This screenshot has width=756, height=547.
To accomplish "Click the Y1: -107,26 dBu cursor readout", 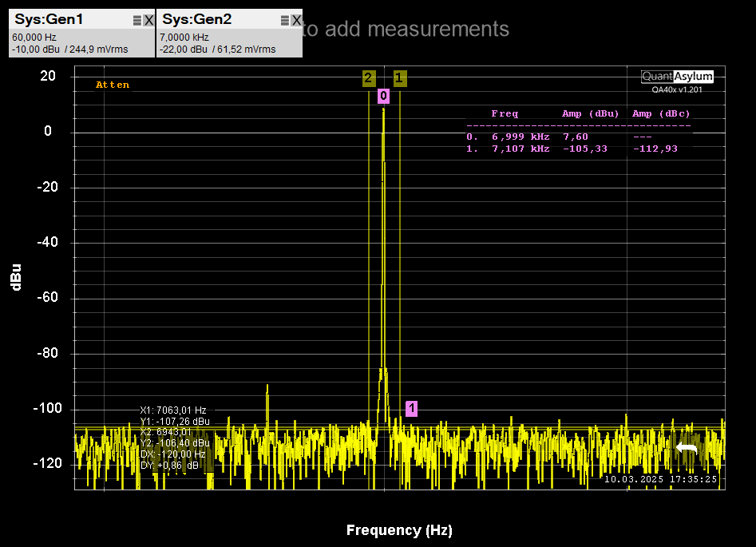I will point(175,422).
